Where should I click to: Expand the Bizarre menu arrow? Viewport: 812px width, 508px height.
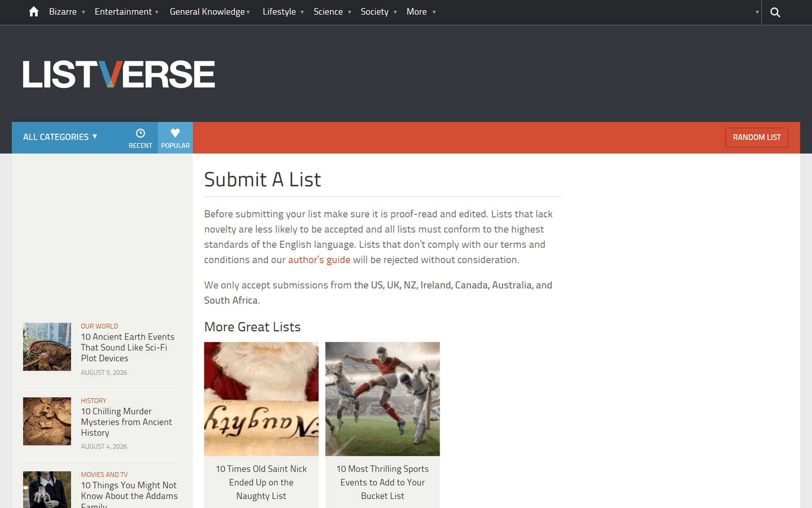(83, 12)
